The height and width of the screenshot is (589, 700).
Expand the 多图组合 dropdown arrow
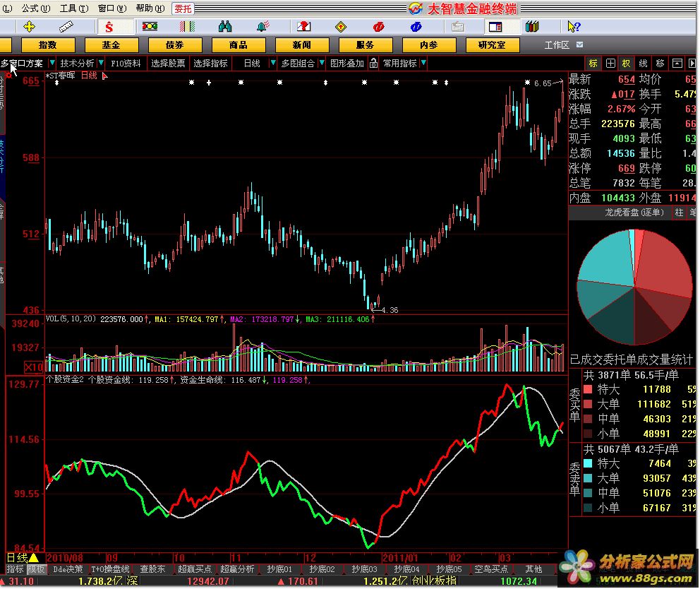[322, 63]
